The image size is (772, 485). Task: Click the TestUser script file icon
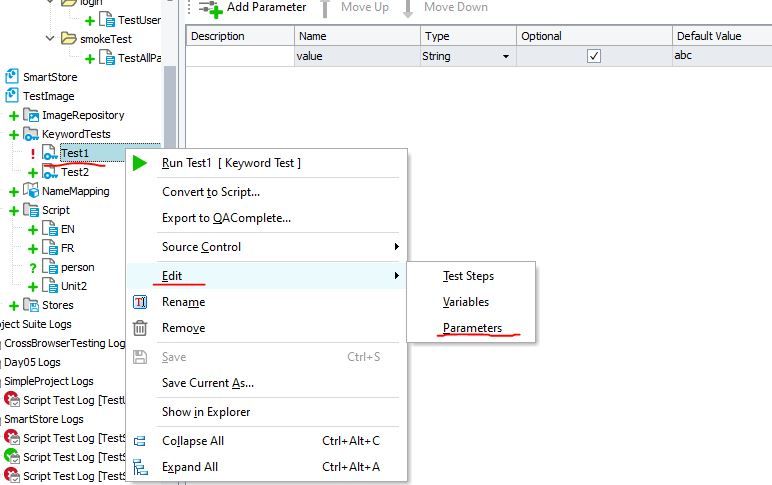[x=107, y=20]
